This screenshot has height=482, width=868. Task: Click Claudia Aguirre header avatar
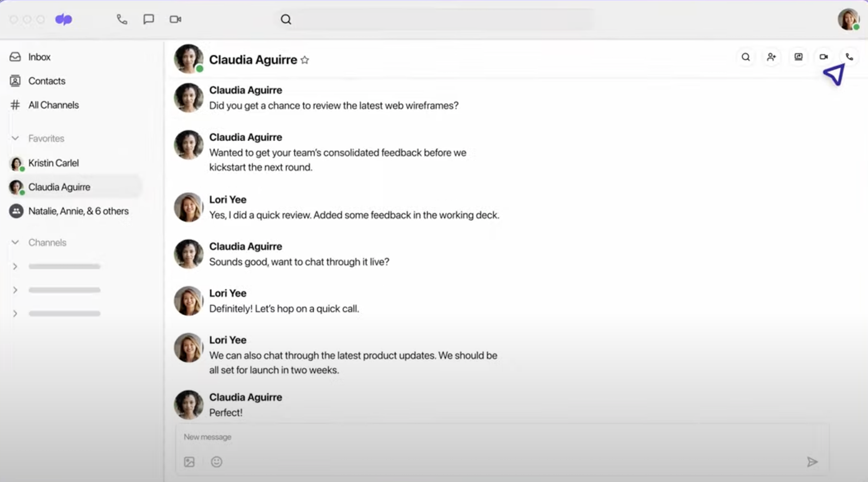point(188,59)
